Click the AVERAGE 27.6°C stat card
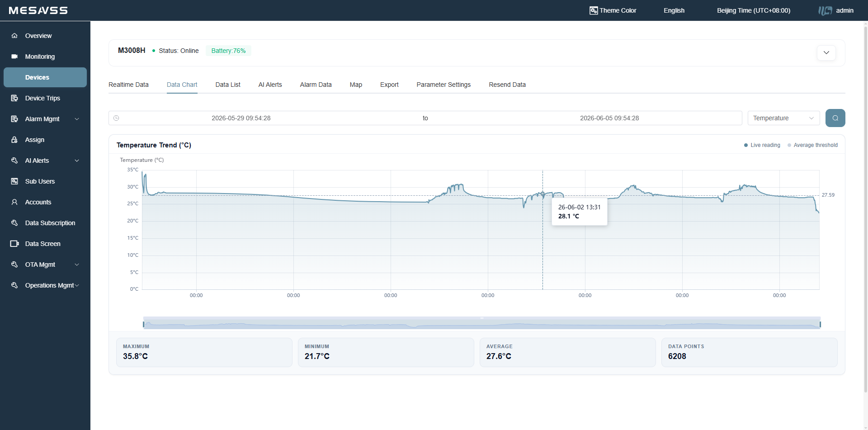 [x=568, y=352]
